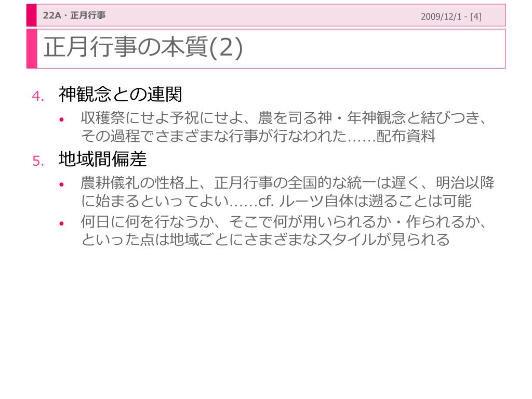This screenshot has height=399, width=532.
Task: Click the bullet text starting 農耕儀礼の性格上
Action: 287,192
